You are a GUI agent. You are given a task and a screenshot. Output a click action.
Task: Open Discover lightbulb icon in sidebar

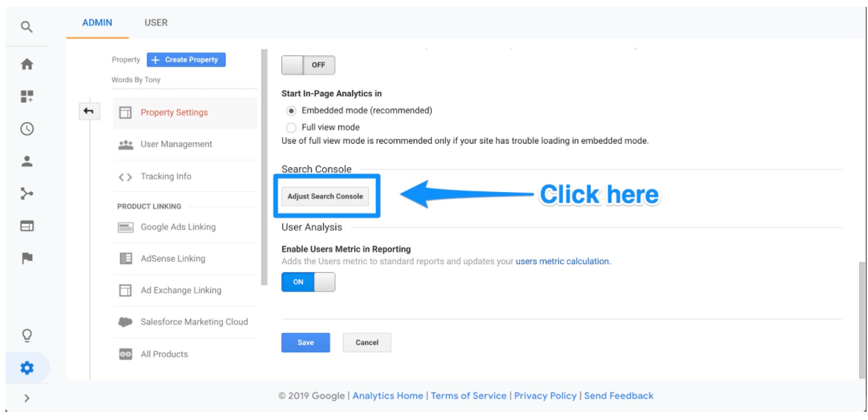pyautogui.click(x=27, y=336)
